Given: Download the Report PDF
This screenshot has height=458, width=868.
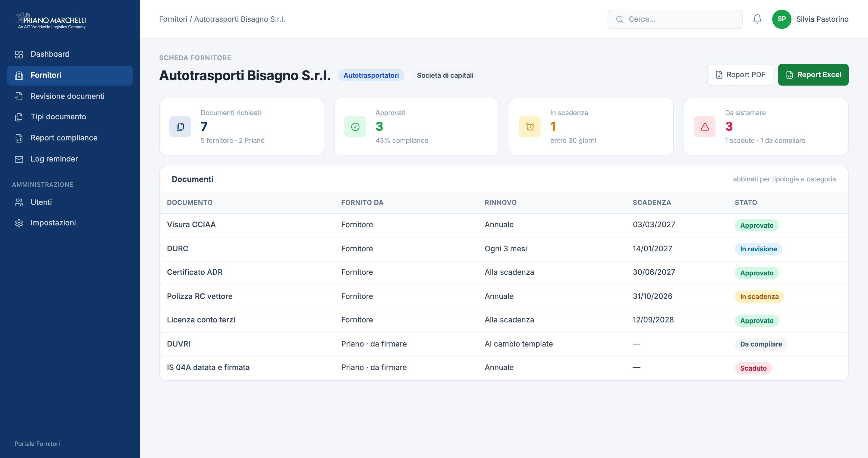Looking at the screenshot, I should point(740,75).
